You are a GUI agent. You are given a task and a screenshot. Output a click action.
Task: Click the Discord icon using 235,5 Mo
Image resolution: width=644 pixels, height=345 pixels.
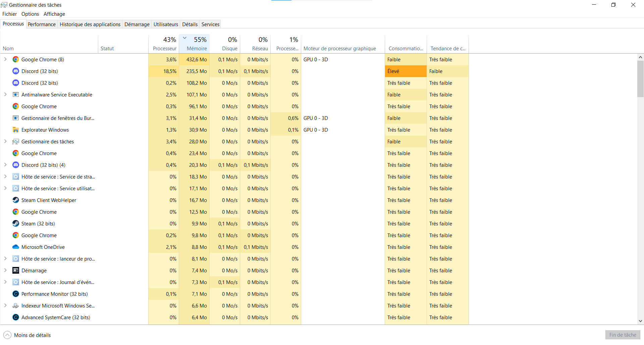click(x=15, y=71)
